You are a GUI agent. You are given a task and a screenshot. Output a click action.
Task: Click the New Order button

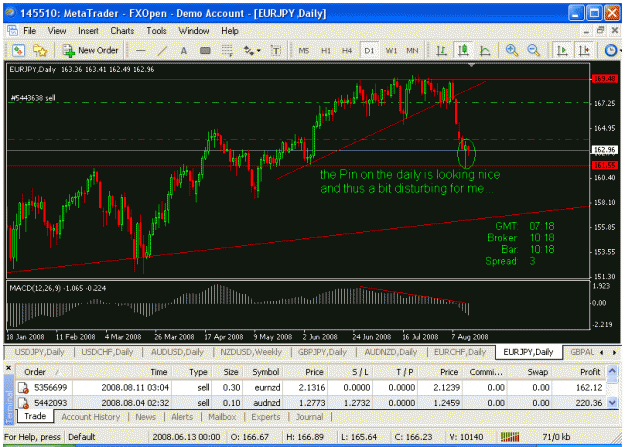tap(90, 51)
